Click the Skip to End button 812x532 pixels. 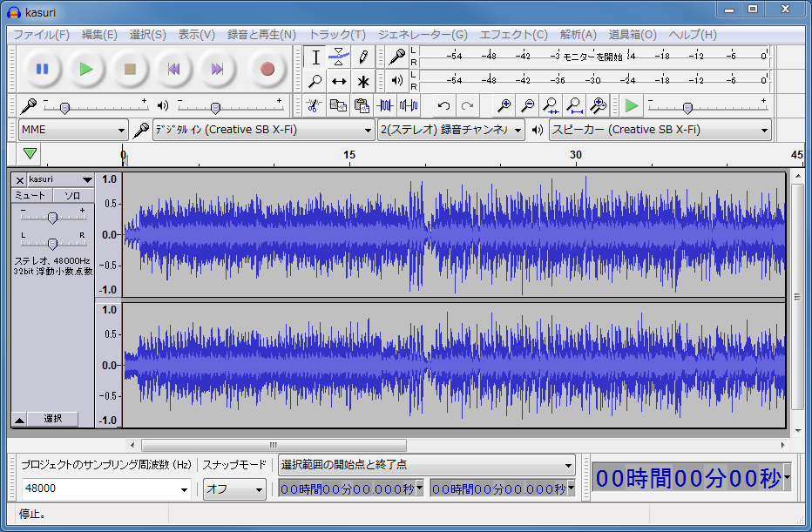click(x=218, y=69)
